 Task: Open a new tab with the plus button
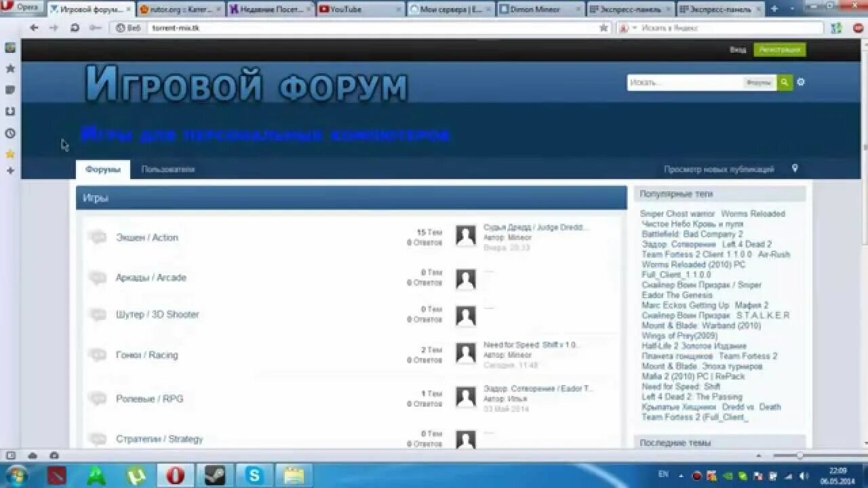click(774, 9)
